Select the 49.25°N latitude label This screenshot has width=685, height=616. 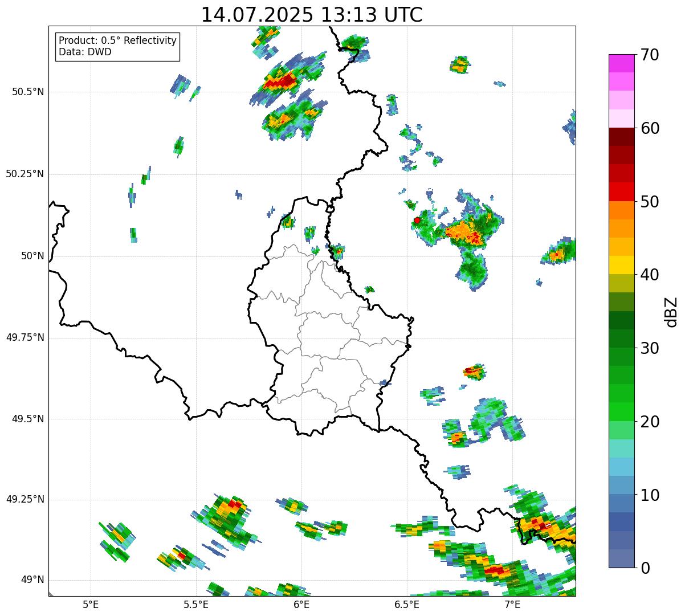click(25, 499)
